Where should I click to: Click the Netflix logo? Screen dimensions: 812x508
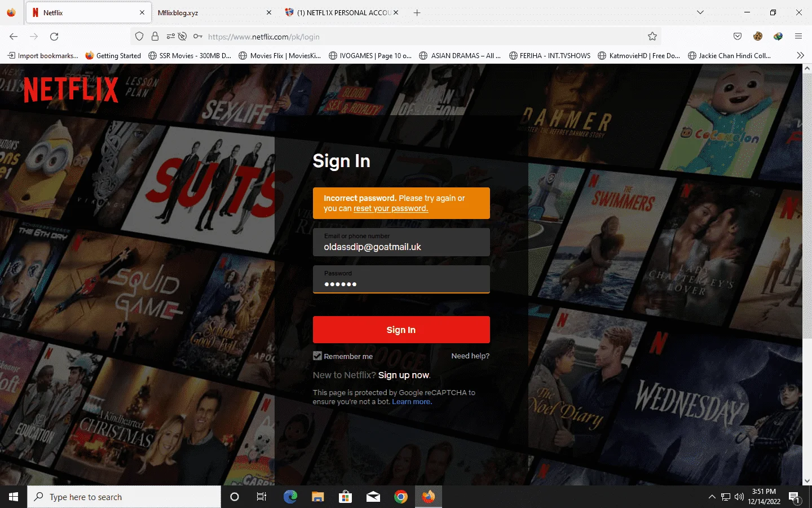(x=70, y=89)
